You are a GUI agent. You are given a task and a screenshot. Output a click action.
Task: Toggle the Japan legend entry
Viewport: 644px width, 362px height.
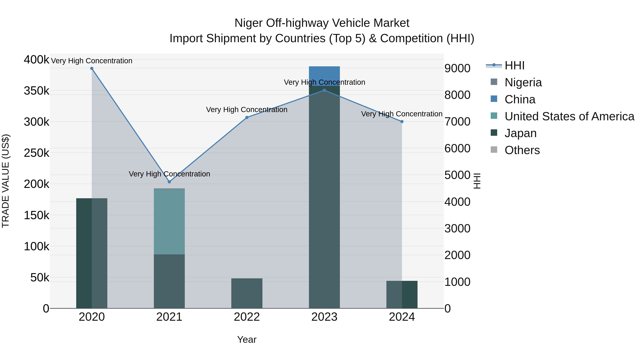[514, 133]
